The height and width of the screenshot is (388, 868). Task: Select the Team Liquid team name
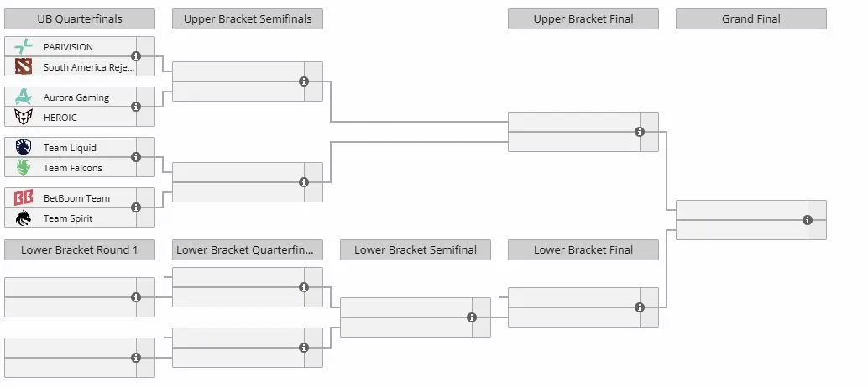click(70, 148)
